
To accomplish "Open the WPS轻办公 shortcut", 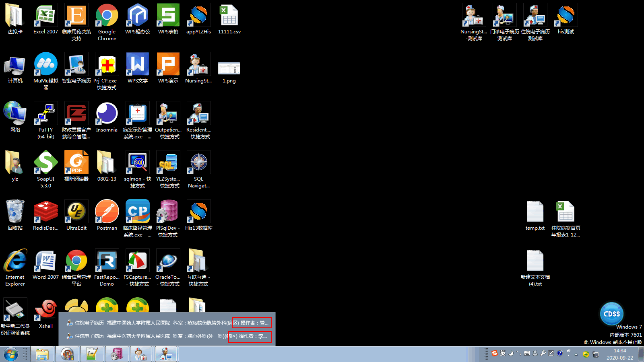I will (138, 19).
